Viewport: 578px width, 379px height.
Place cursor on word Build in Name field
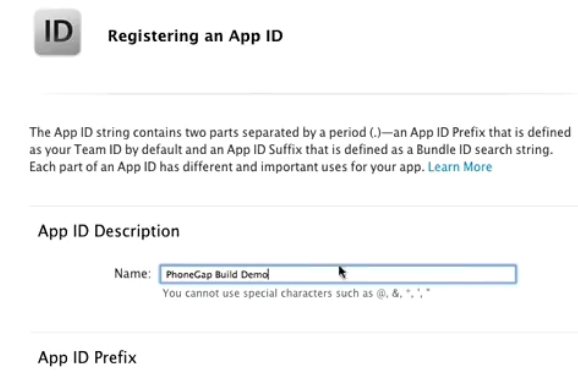click(226, 275)
